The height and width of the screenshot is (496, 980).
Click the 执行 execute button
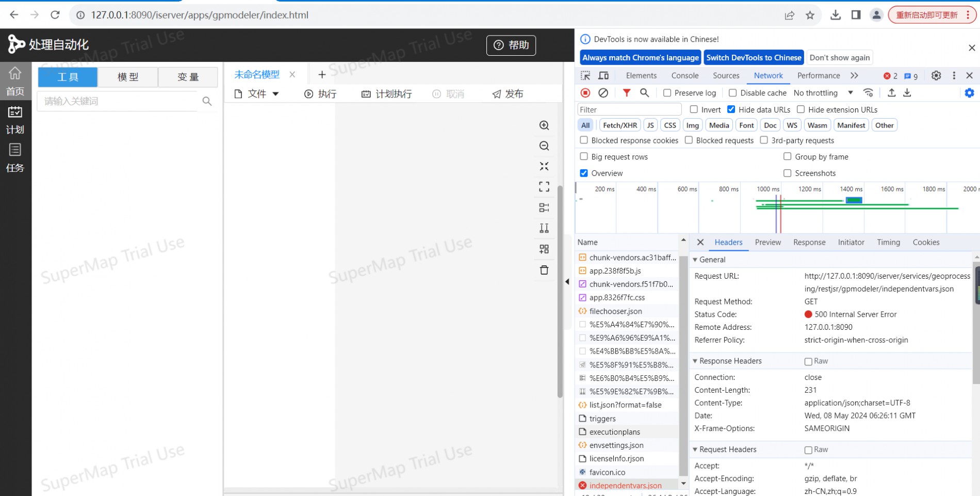(x=320, y=94)
